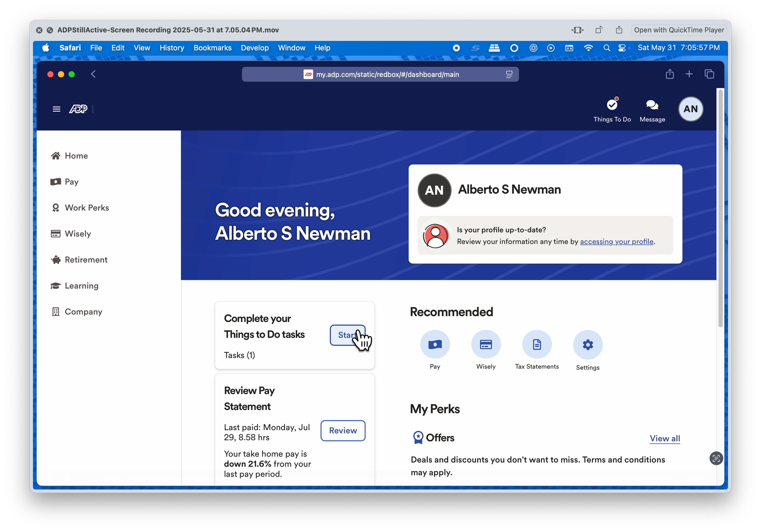Open the Develop menu
Viewport: 761px width, 532px height.
[x=255, y=48]
